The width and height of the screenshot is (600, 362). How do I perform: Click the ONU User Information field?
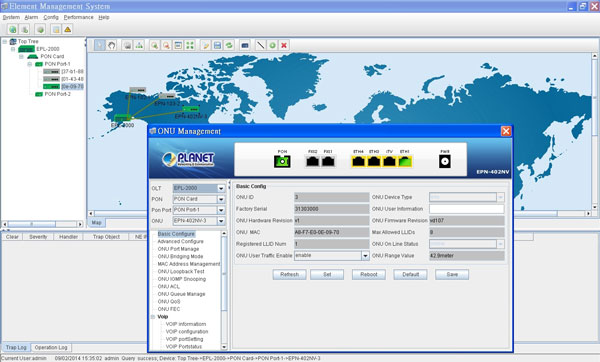[x=466, y=209]
